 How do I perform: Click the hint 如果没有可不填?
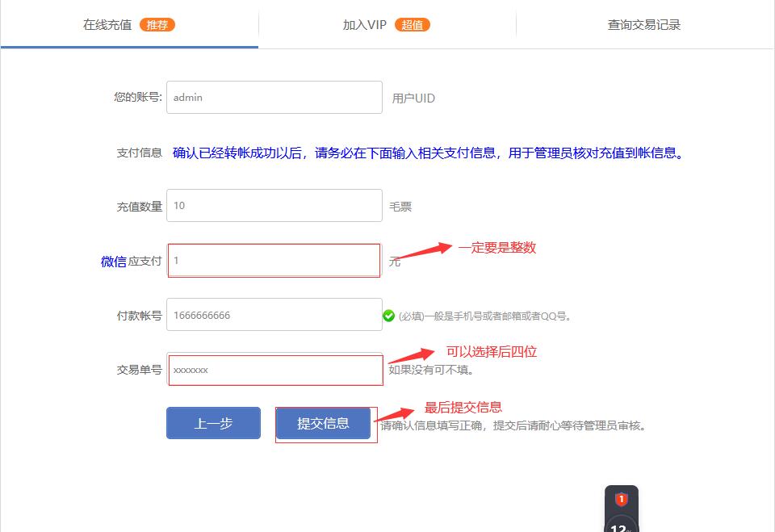pyautogui.click(x=431, y=370)
